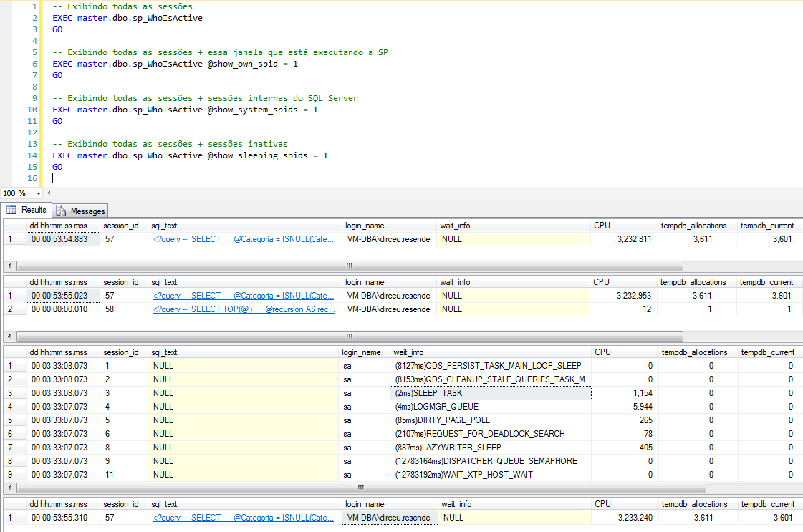Click the CPU column header in last grid
This screenshot has width=803, height=532.
625,504
